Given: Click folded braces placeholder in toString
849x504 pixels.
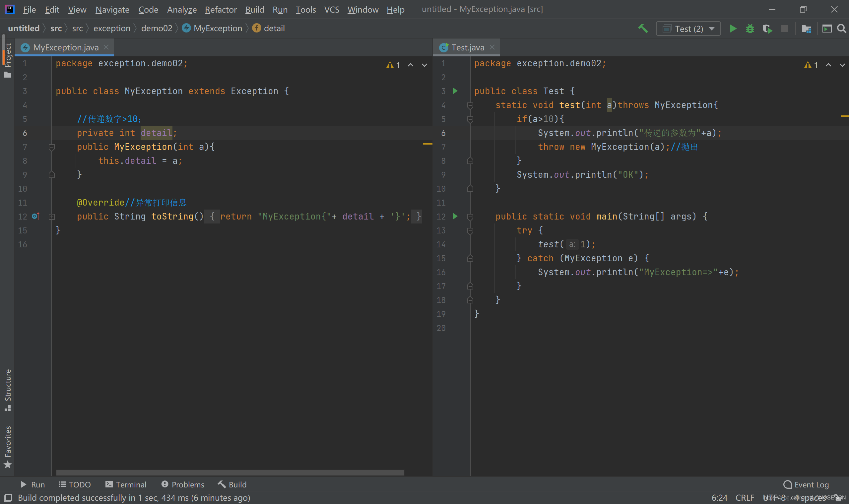Looking at the screenshot, I should click(212, 216).
